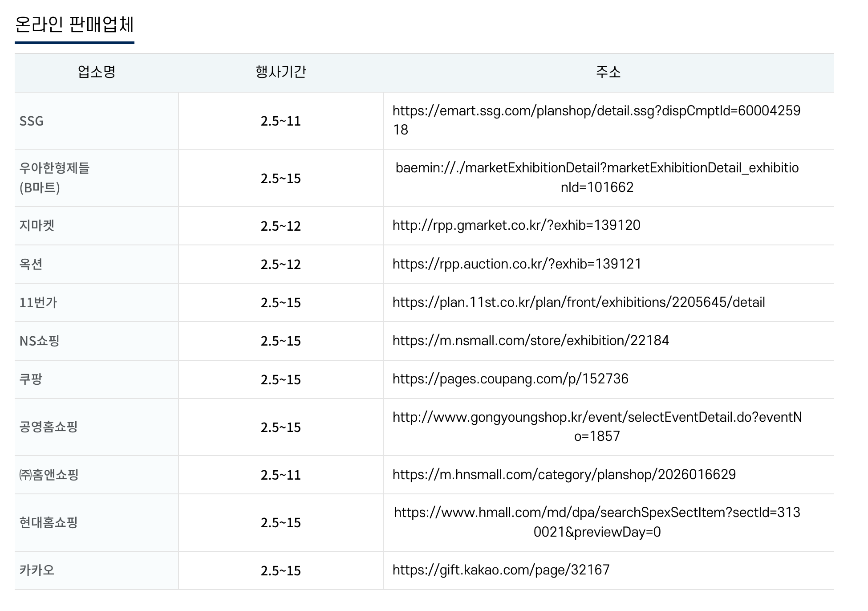Open the SSG emart planshop link
Screen dimensions: 868x611
[x=596, y=111]
